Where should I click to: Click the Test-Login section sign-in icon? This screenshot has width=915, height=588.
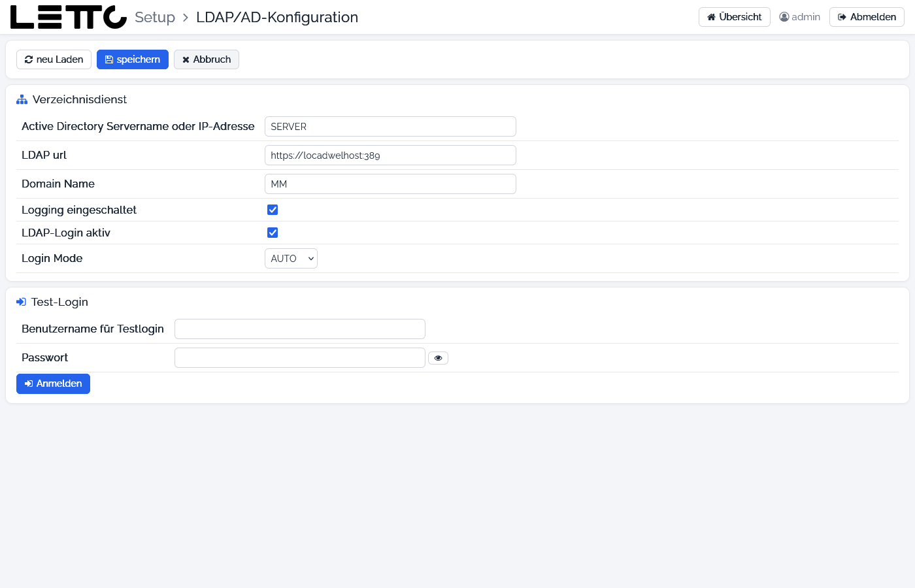(x=21, y=302)
